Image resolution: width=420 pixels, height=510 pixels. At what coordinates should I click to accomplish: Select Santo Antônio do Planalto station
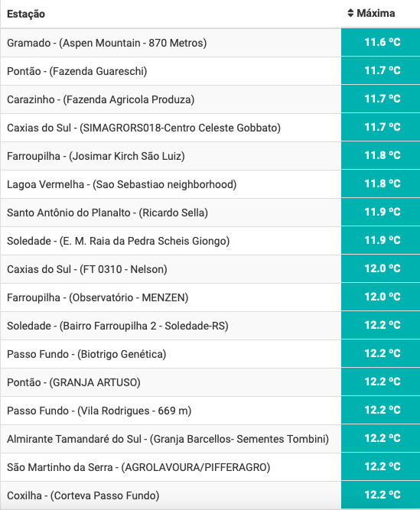click(x=210, y=213)
